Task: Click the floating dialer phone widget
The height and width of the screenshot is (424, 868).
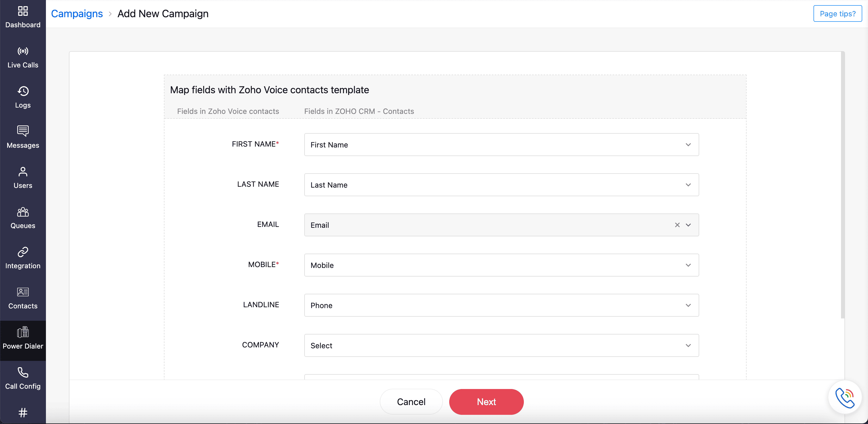Action: [844, 397]
